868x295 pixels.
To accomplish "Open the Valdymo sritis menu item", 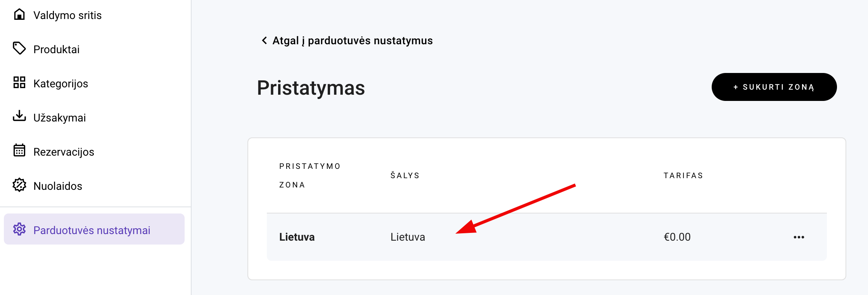I will 67,16.
